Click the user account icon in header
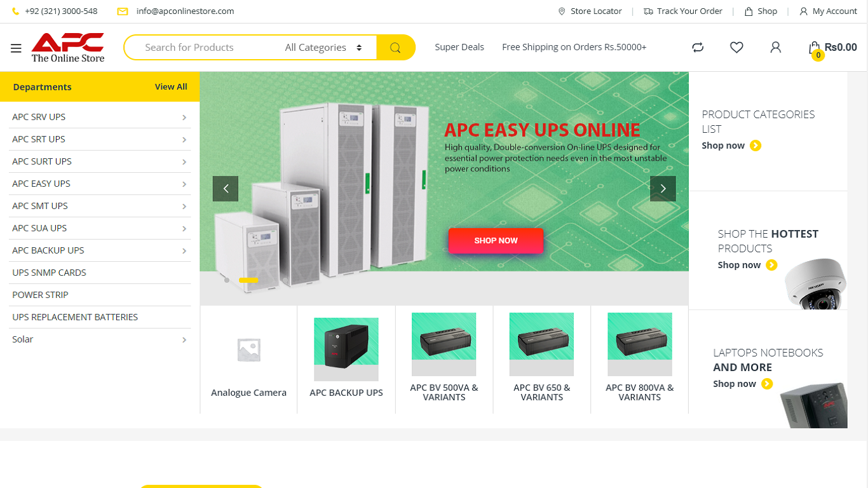This screenshot has height=488, width=868. point(775,48)
